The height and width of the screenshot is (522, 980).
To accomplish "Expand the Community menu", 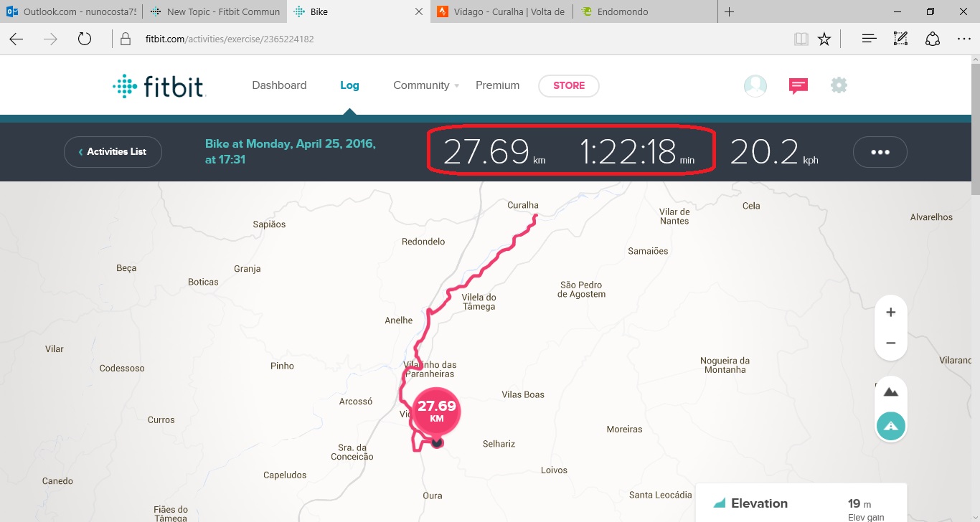I will tap(426, 85).
